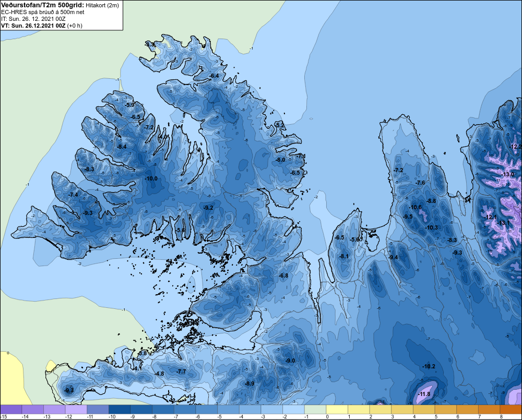Click the -4.8 temperature label

[159, 374]
